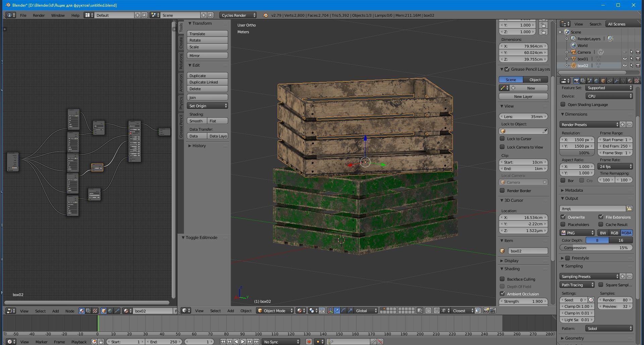Viewport: 644px width, 345px height.
Task: Open Render properties tab camera icon
Action: (577, 81)
